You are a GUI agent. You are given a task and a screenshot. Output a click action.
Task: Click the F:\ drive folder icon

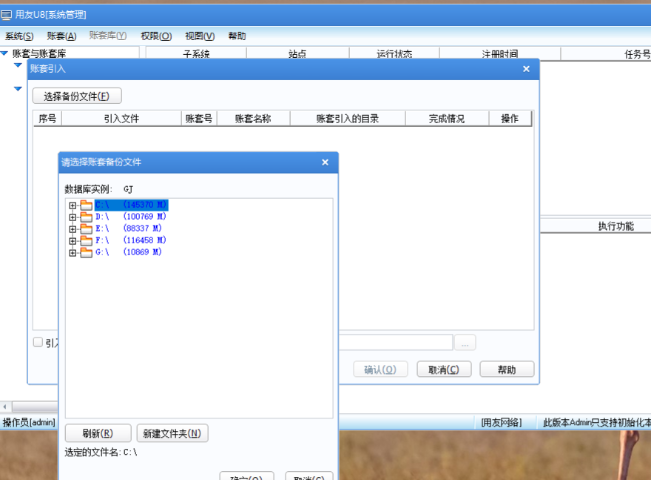coord(86,241)
